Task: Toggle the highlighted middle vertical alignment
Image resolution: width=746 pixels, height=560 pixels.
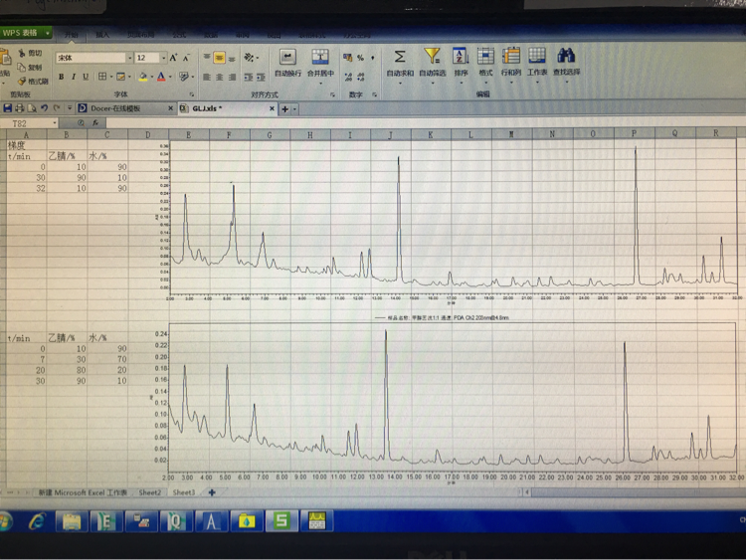Action: click(x=220, y=58)
